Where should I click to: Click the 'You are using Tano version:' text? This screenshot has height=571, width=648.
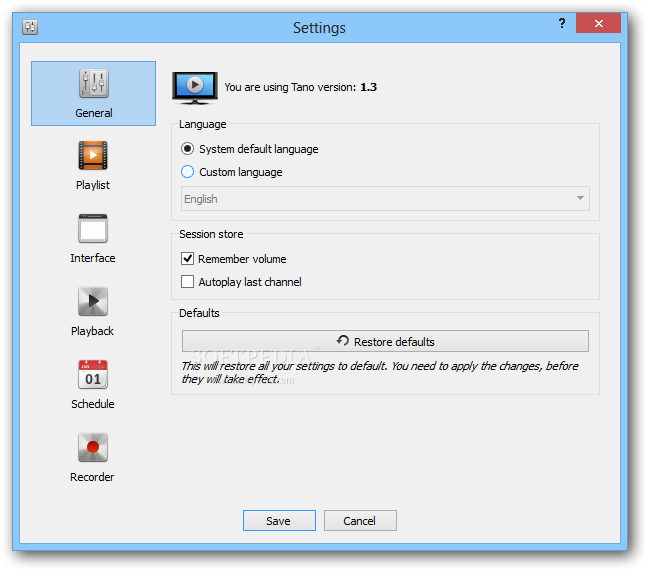click(290, 88)
